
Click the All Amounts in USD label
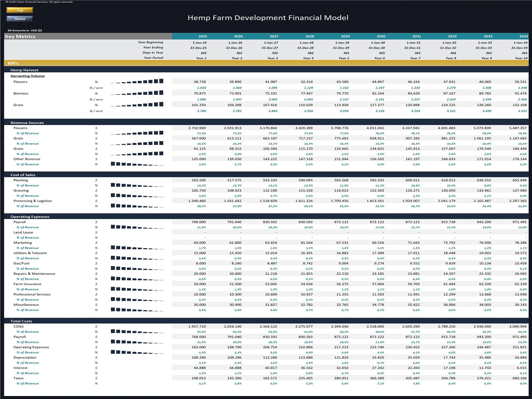coord(25,30)
